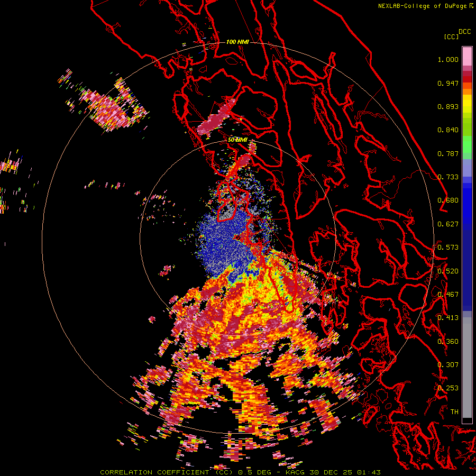
Task: Click the DCC label above the color bar
Action: [464, 32]
